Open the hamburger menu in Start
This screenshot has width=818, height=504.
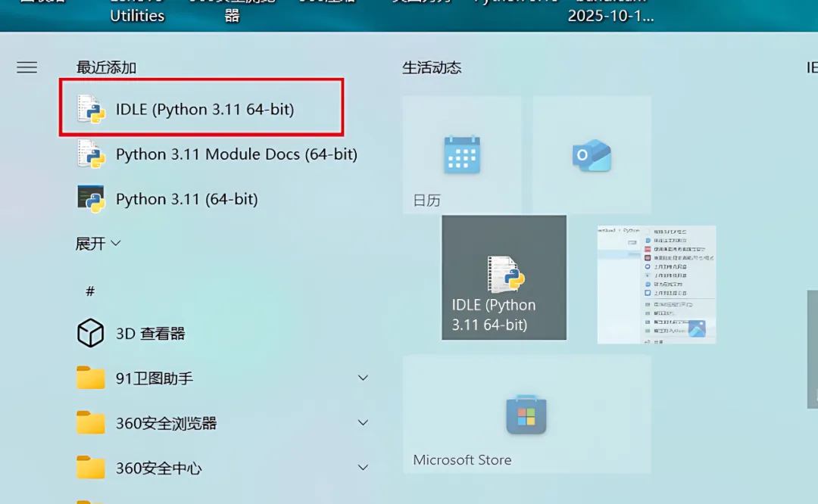(27, 67)
